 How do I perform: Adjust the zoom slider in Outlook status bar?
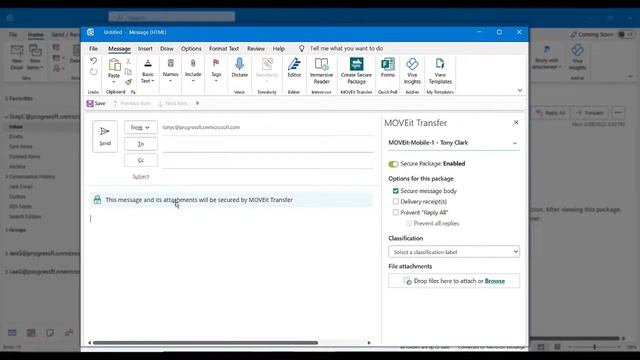594,347
